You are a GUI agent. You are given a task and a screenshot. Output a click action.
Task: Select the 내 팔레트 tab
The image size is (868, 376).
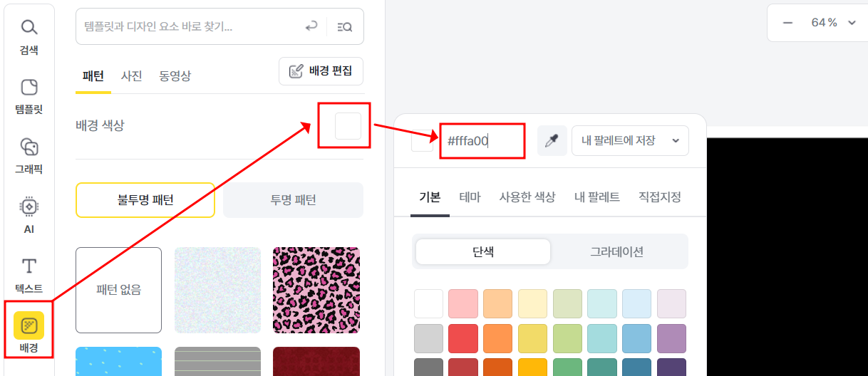point(596,197)
